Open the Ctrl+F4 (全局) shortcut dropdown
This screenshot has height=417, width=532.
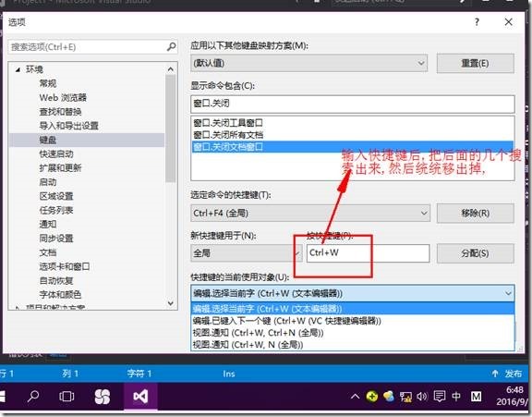point(310,214)
